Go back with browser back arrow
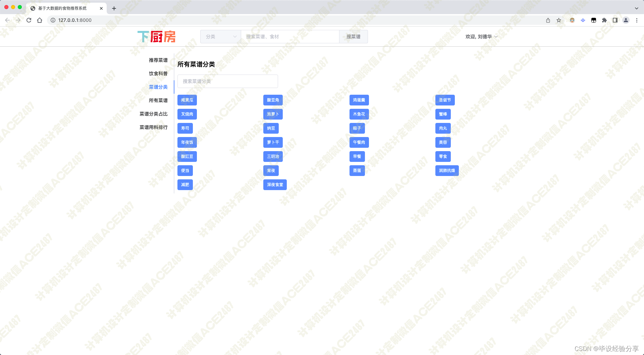Screen dimensions: 644x355 [x=7, y=20]
